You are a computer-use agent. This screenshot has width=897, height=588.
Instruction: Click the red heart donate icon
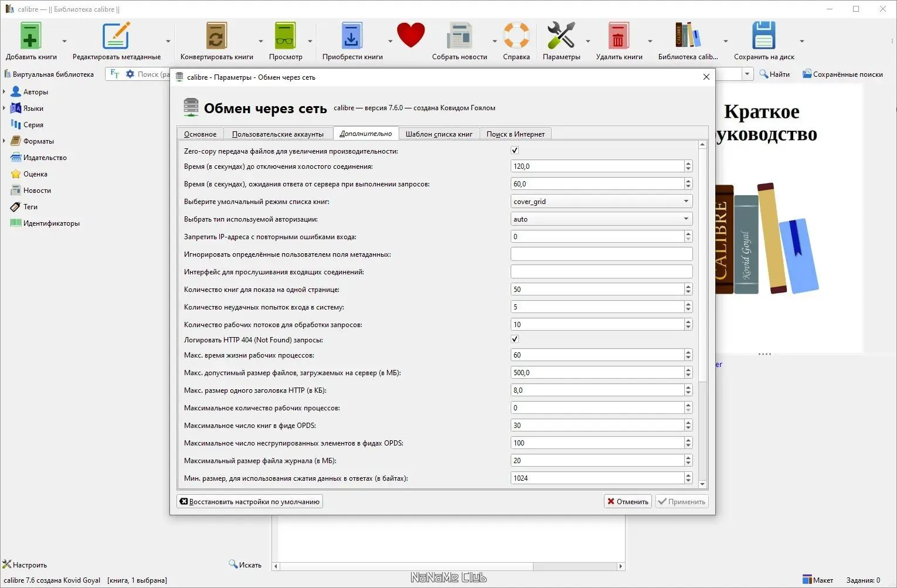click(410, 35)
